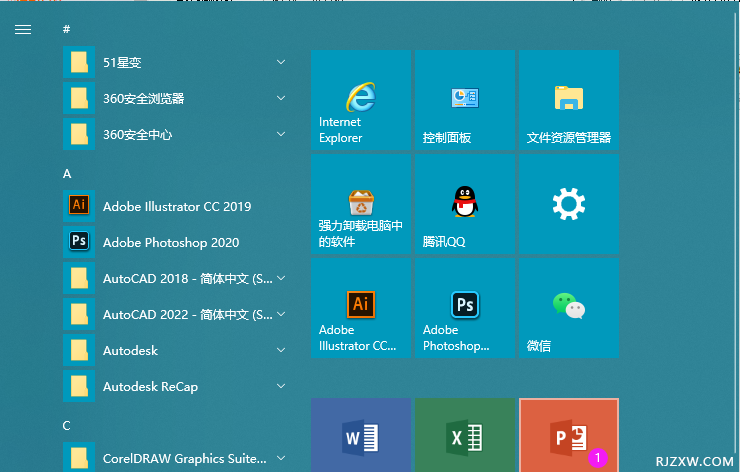Image resolution: width=740 pixels, height=472 pixels.
Task: Expand the CorelDRAW Graphics Suite chevron
Action: (x=281, y=458)
